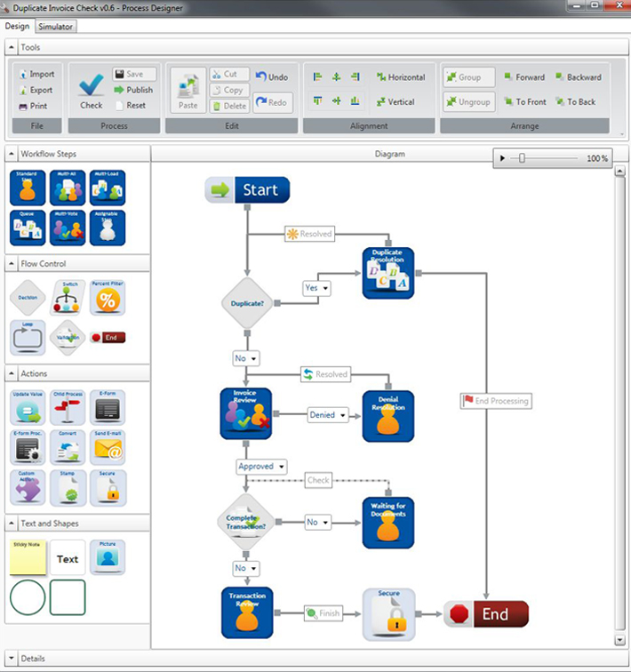This screenshot has height=672, width=631.
Task: Choose the Secure action in the Actions palette
Action: click(x=108, y=488)
